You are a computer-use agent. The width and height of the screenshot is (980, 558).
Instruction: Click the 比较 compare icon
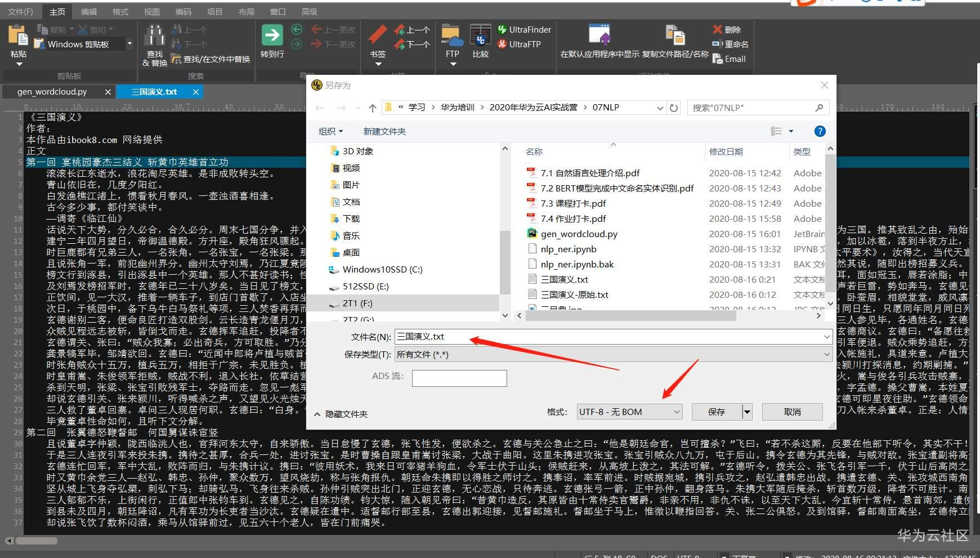coord(480,35)
